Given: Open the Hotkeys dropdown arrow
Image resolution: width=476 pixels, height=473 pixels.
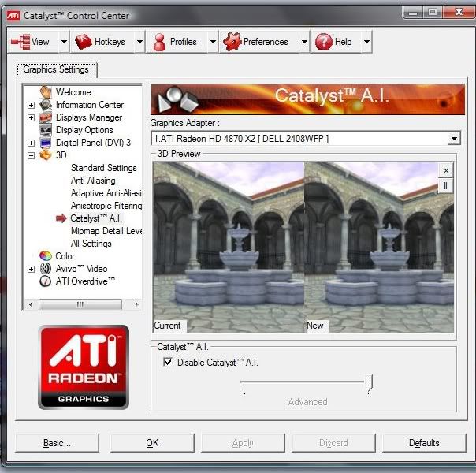Looking at the screenshot, I should click(139, 42).
